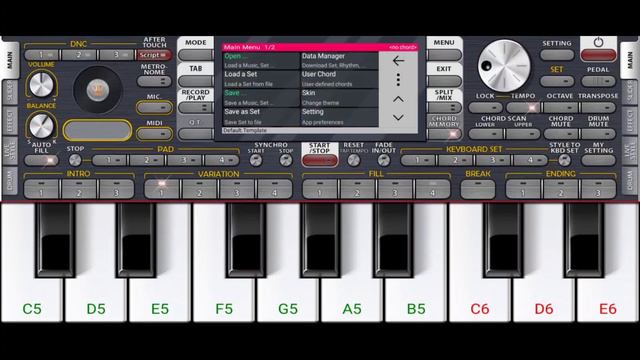640x360 pixels.
Task: Open 'Data Manager' menu entry
Action: (x=340, y=61)
